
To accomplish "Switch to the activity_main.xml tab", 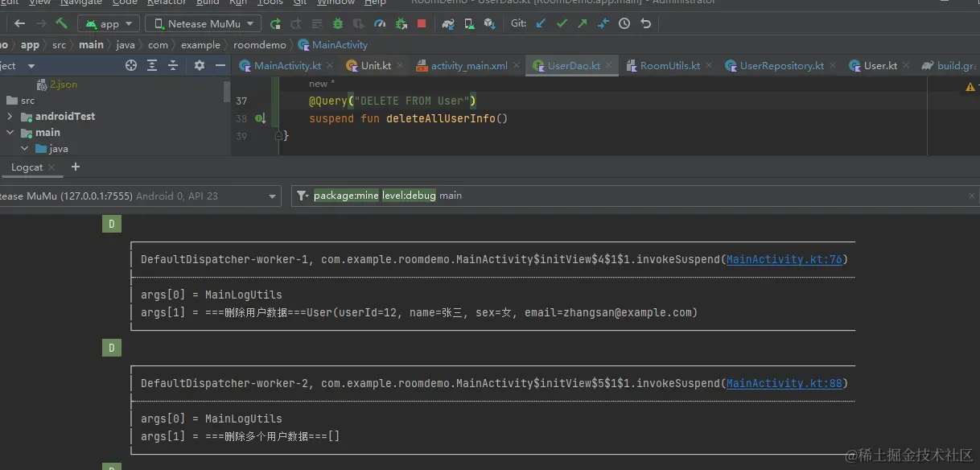I will coord(468,66).
